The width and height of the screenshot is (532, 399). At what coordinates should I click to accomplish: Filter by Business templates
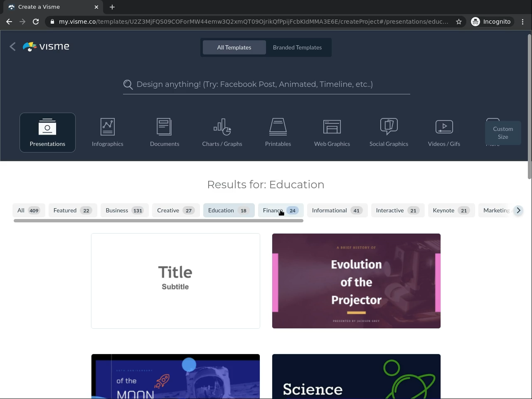click(x=124, y=210)
